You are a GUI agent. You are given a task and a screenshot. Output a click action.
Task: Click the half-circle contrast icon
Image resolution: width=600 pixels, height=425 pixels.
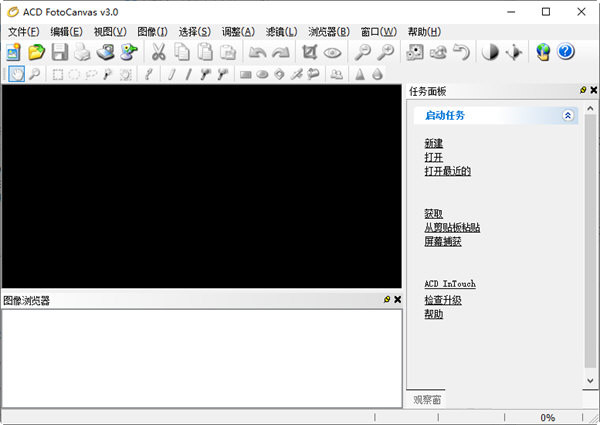point(490,52)
